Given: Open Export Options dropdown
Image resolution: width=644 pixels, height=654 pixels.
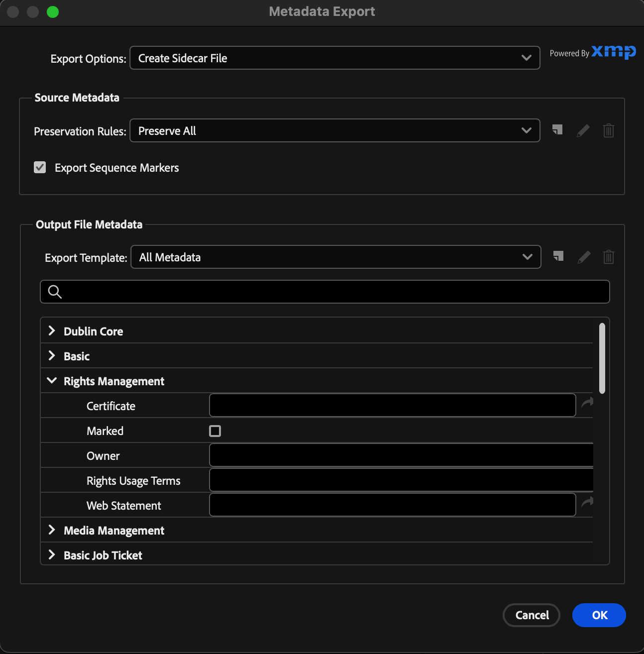Looking at the screenshot, I should point(334,58).
